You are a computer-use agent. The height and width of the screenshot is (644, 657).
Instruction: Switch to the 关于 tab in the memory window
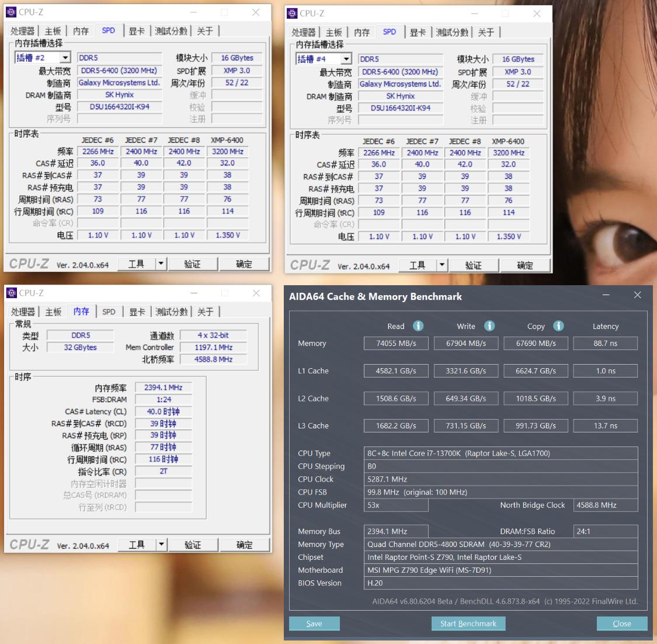pyautogui.click(x=206, y=311)
